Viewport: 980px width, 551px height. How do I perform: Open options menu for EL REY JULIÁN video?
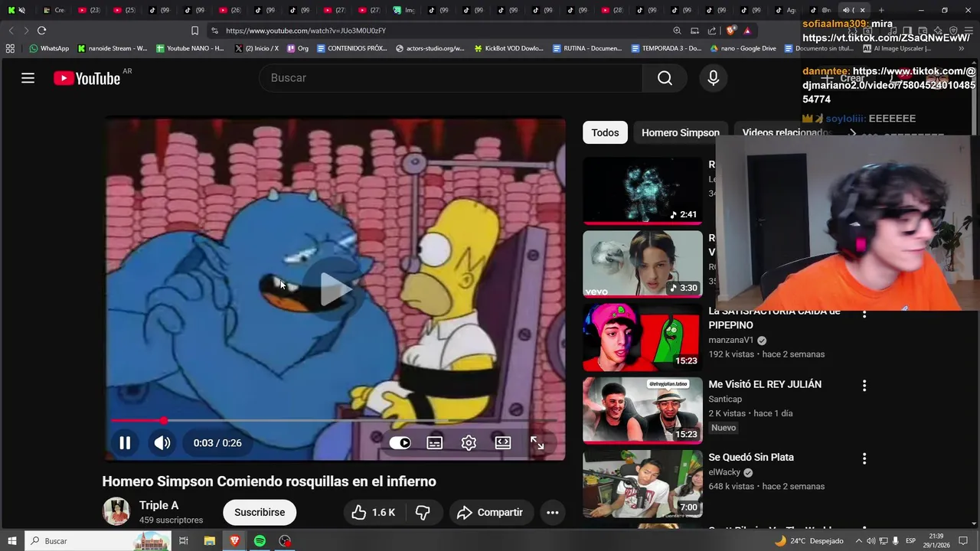tap(864, 386)
